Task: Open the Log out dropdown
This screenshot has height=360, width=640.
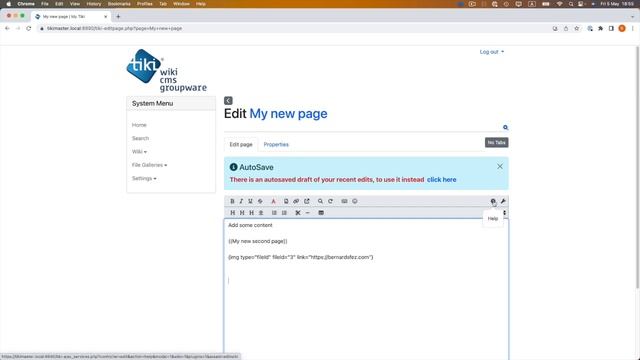Action: [x=492, y=52]
